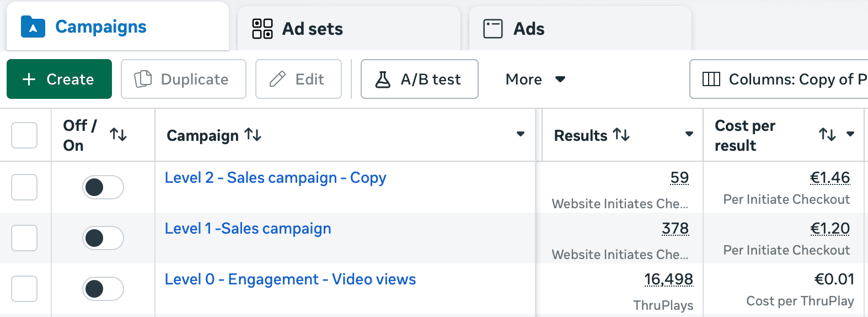Click the Duplicate button

click(x=184, y=79)
